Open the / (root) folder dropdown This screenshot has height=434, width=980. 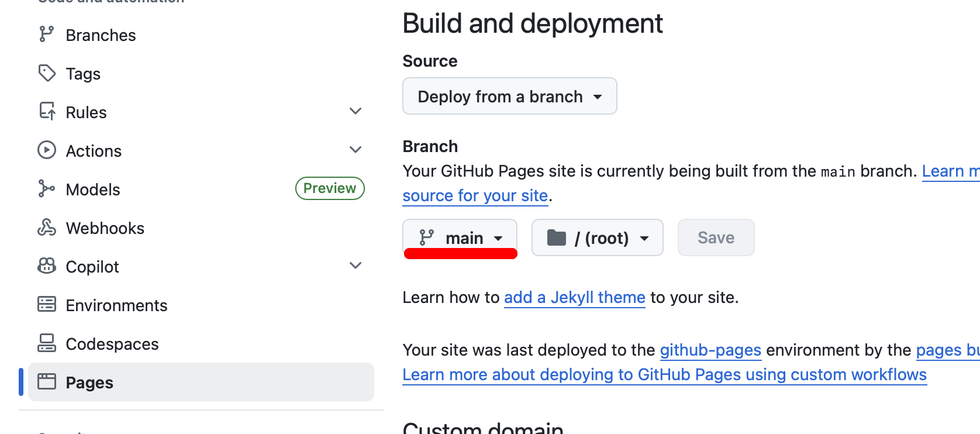pos(597,238)
